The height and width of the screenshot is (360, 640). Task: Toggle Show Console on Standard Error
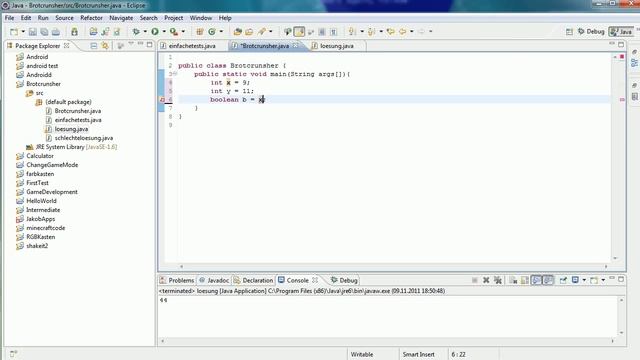pos(548,280)
